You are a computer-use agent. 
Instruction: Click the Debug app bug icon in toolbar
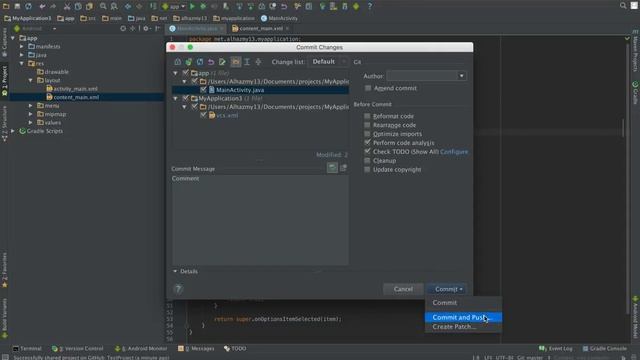coord(203,6)
